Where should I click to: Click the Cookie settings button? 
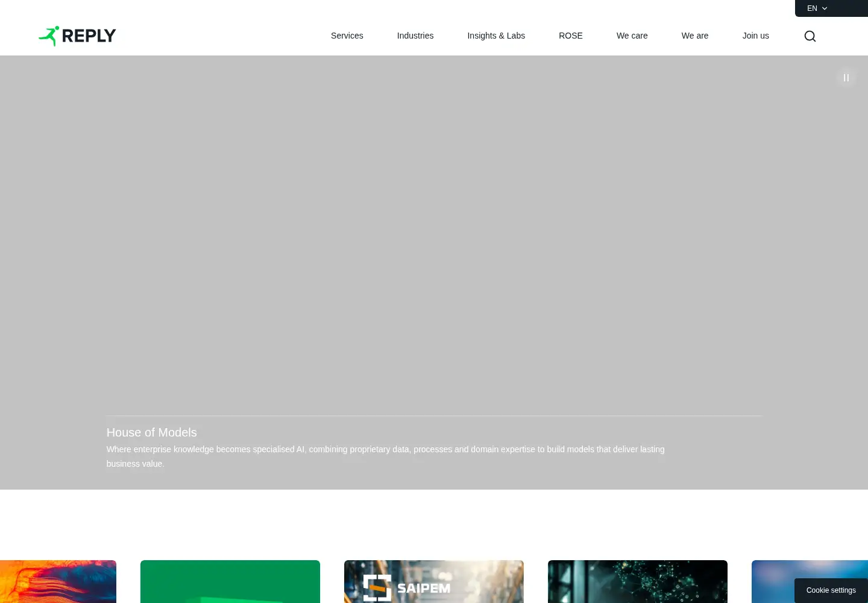click(x=831, y=590)
